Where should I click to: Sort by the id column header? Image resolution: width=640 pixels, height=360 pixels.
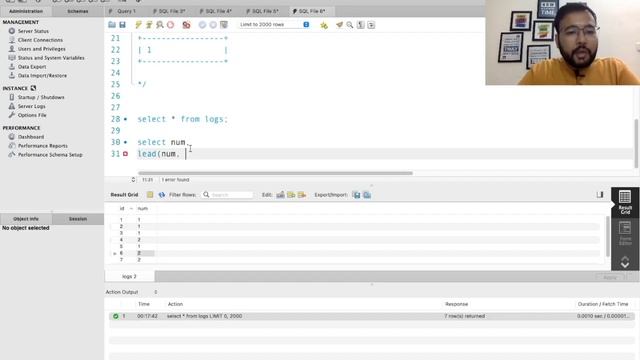tap(122, 209)
